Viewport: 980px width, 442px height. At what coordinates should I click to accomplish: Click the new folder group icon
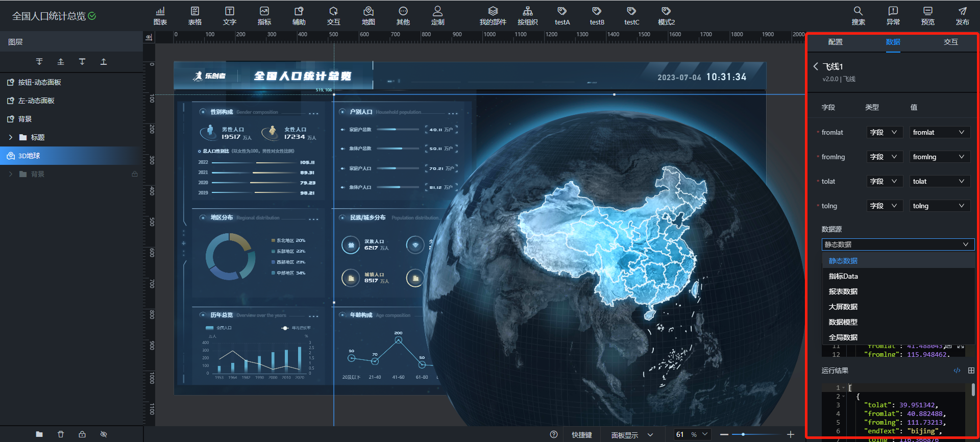(x=39, y=434)
